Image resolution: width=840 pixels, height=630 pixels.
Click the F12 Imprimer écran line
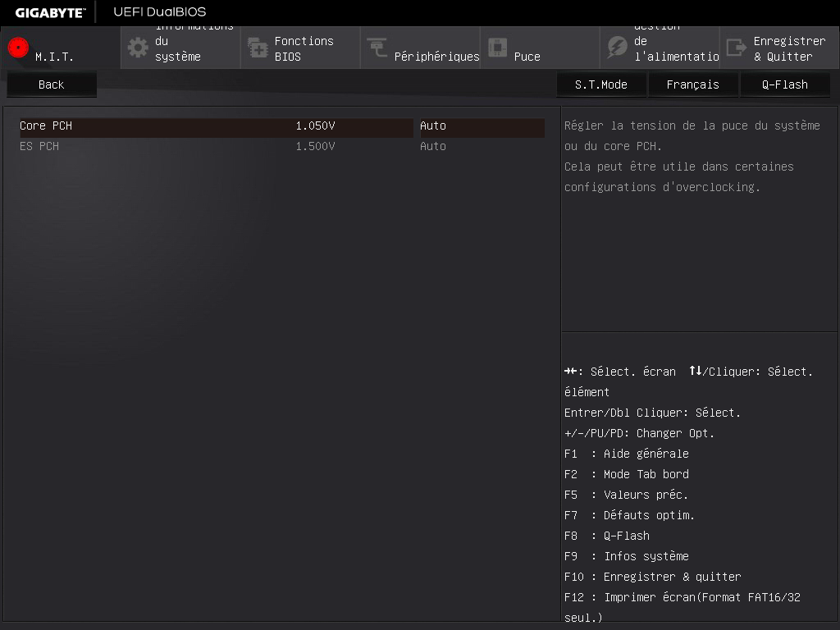click(x=682, y=608)
